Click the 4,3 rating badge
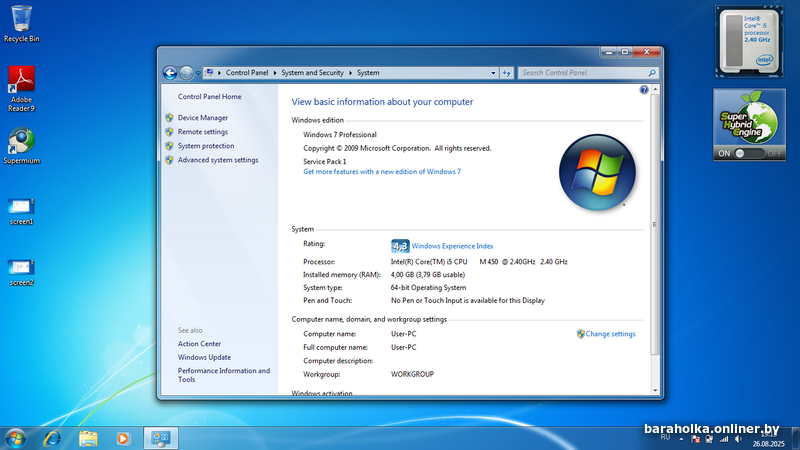The height and width of the screenshot is (450, 800). coord(400,246)
